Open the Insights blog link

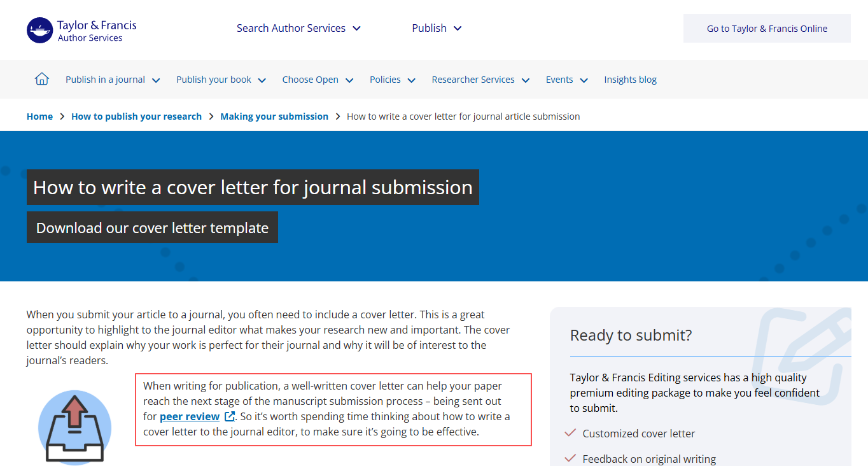pyautogui.click(x=630, y=80)
